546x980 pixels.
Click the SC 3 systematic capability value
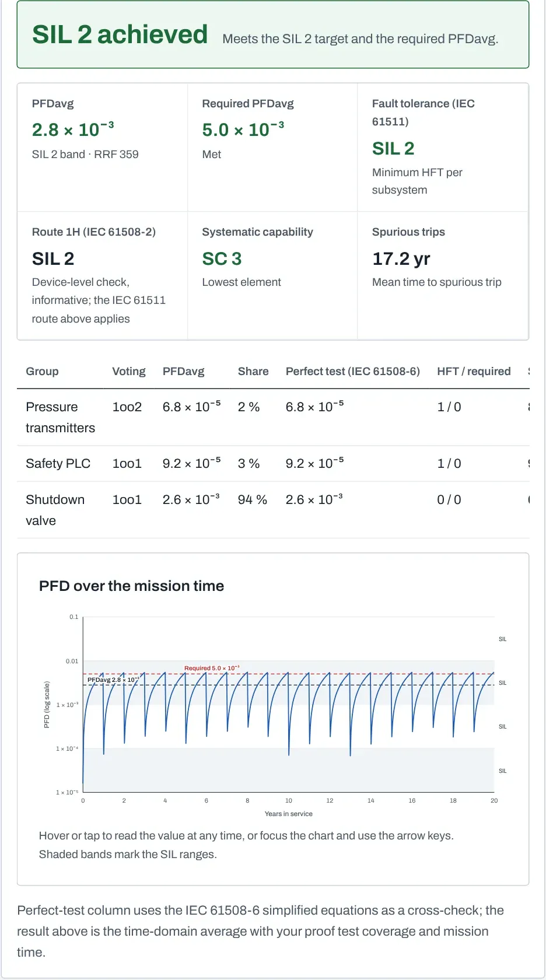click(222, 258)
